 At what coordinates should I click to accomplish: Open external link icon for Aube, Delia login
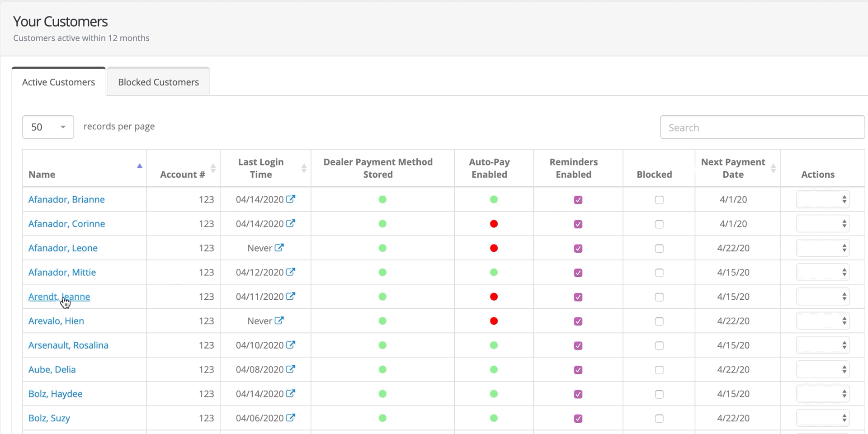click(291, 369)
